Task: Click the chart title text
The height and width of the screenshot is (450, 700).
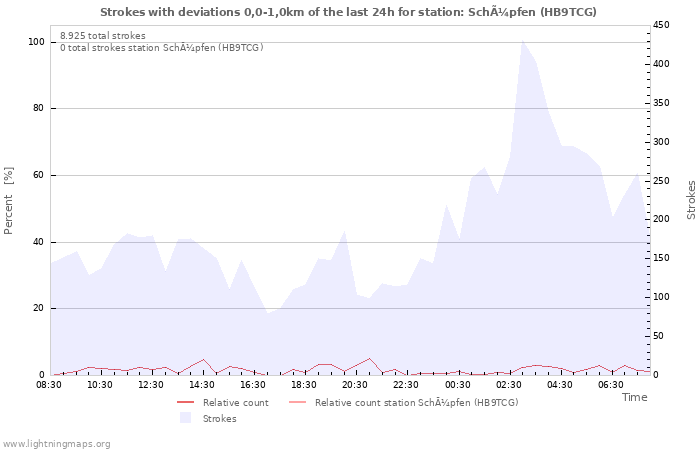Action: coord(349,11)
